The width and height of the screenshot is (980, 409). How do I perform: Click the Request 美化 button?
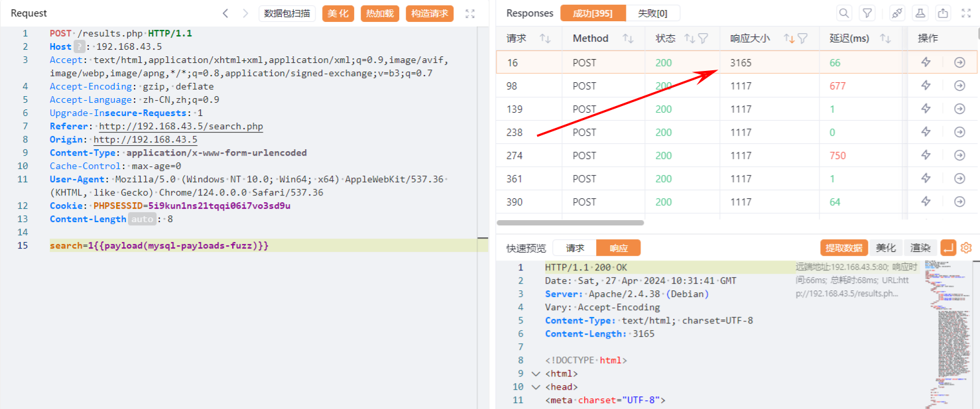point(338,13)
